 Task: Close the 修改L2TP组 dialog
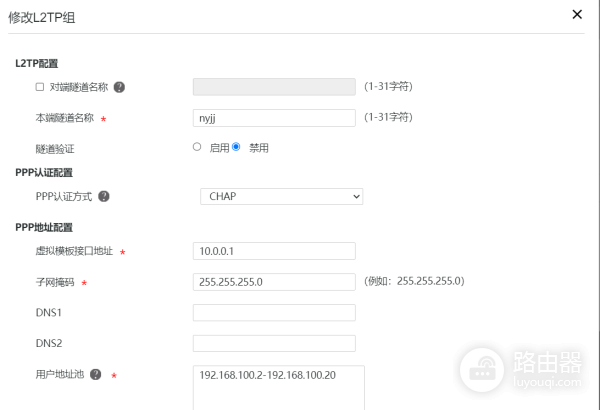coord(576,14)
